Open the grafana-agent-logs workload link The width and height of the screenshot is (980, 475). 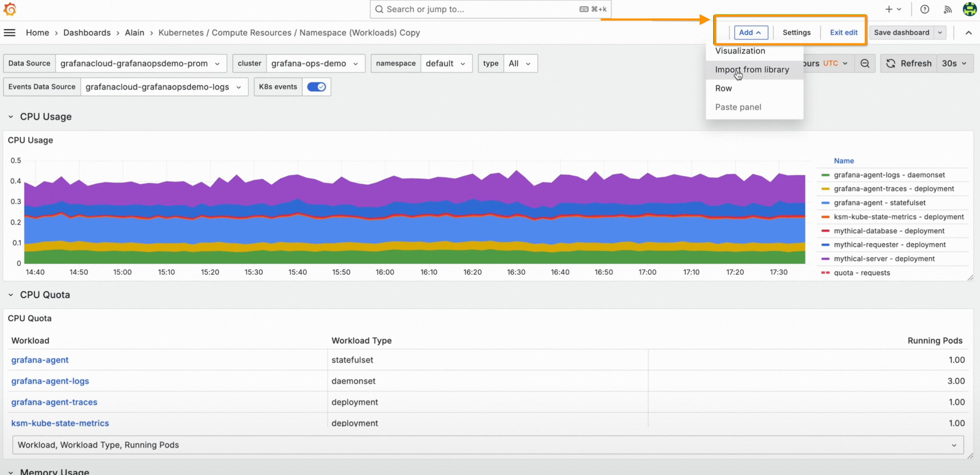50,381
